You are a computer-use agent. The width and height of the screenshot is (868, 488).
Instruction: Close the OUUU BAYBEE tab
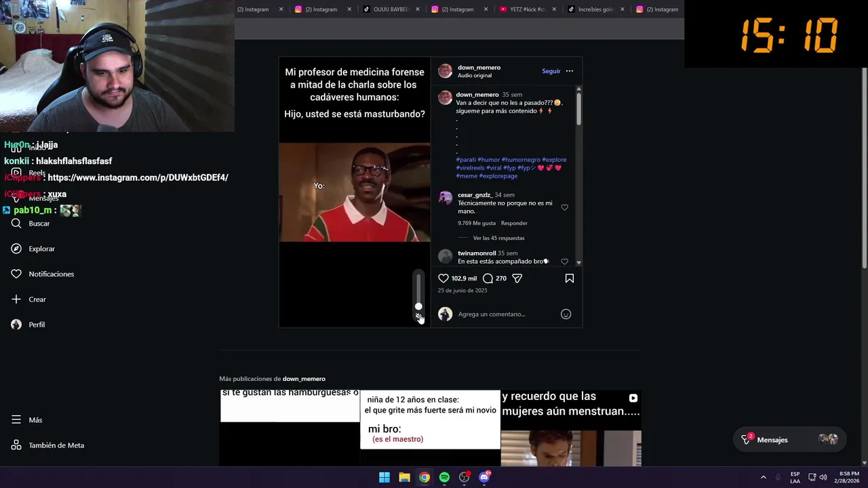tap(418, 9)
